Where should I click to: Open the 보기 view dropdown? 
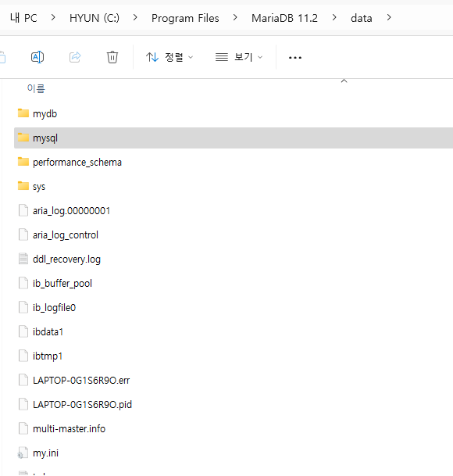click(x=239, y=57)
